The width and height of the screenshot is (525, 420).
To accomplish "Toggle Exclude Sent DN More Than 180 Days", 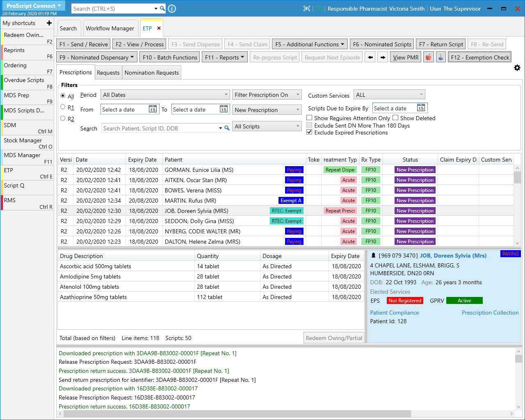I will (310, 125).
